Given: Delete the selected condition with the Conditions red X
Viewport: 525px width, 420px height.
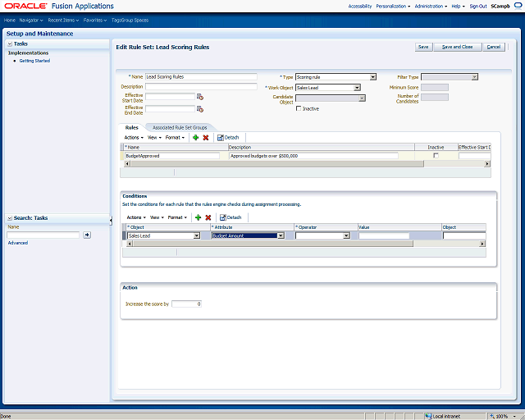Looking at the screenshot, I should click(x=208, y=217).
